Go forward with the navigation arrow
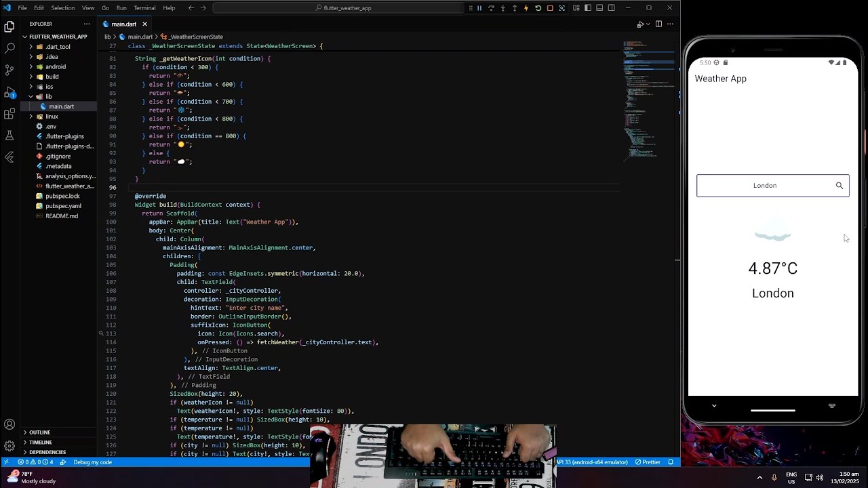This screenshot has width=868, height=488. tap(203, 8)
